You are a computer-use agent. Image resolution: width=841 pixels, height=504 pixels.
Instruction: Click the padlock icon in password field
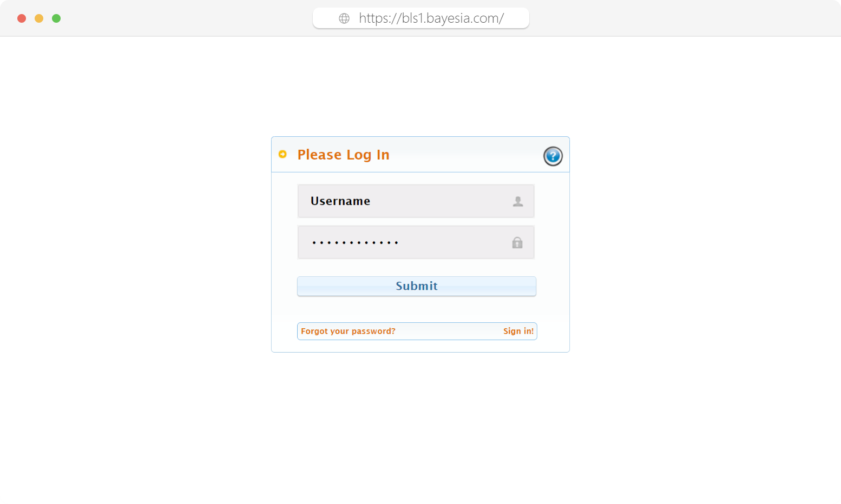(x=517, y=242)
